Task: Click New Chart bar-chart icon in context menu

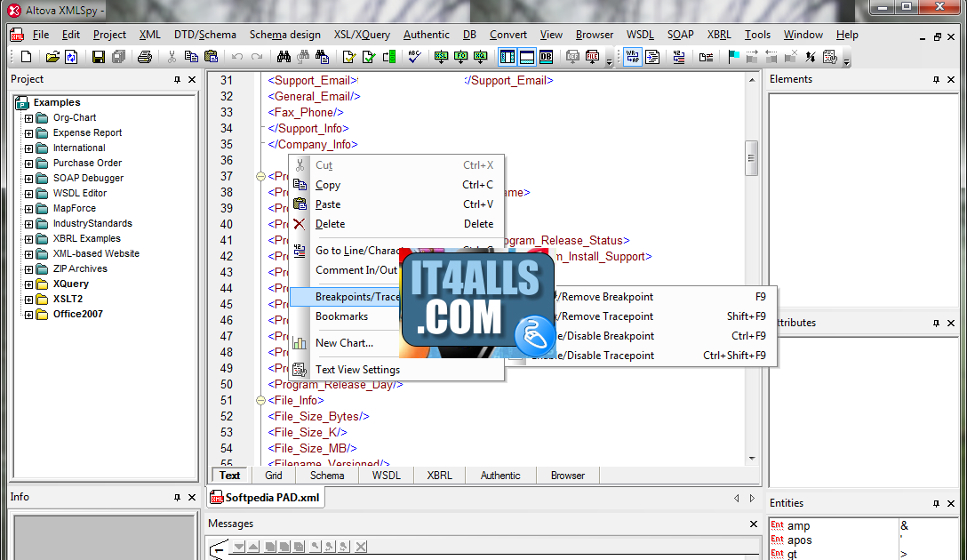Action: [x=300, y=343]
